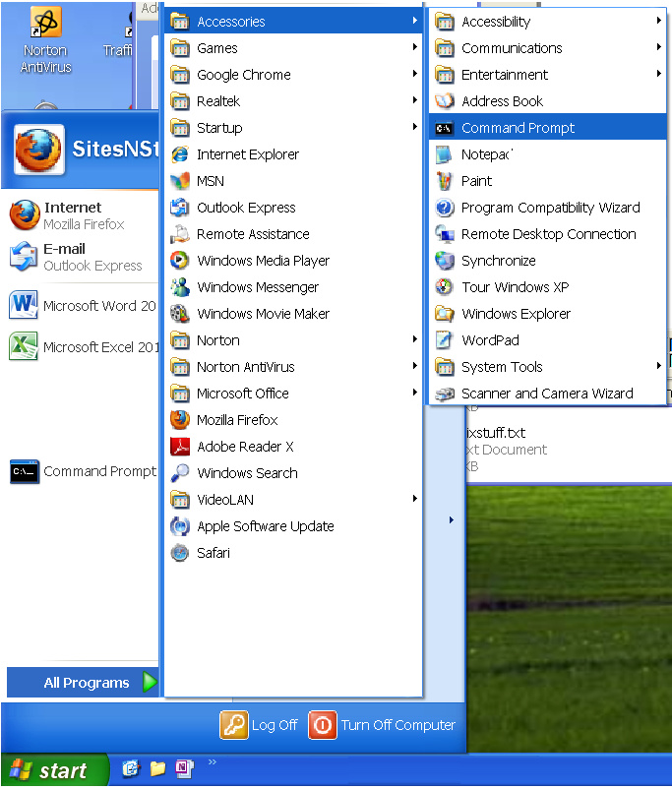This screenshot has width=672, height=789.
Task: Expand the Norton AntiVirus folder arrow
Action: 415,366
